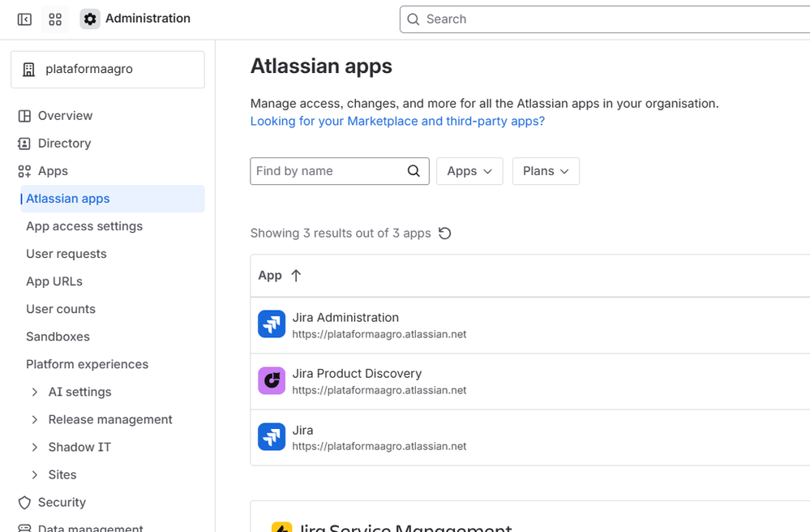The width and height of the screenshot is (810, 532).
Task: Click the Jira Service Management icon
Action: tap(281, 527)
